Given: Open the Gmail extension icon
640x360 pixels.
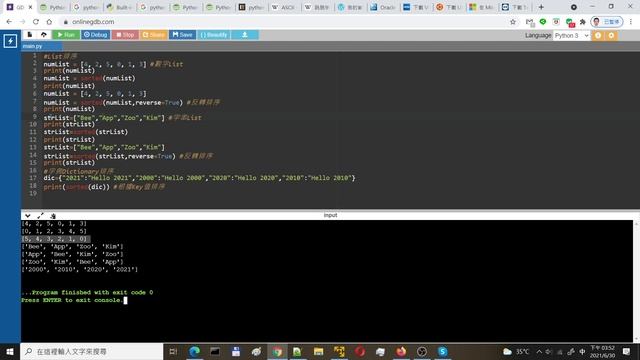Looking at the screenshot, I should [x=529, y=22].
